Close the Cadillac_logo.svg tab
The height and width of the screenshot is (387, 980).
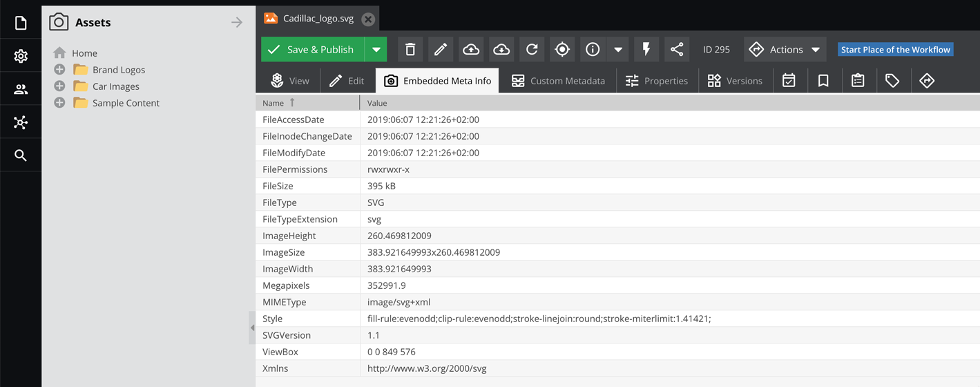[x=368, y=19]
